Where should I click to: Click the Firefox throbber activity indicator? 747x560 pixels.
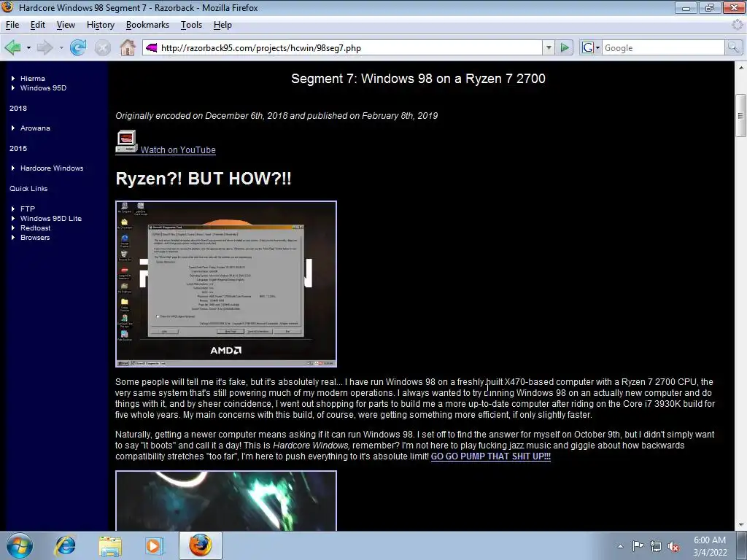coord(738,25)
